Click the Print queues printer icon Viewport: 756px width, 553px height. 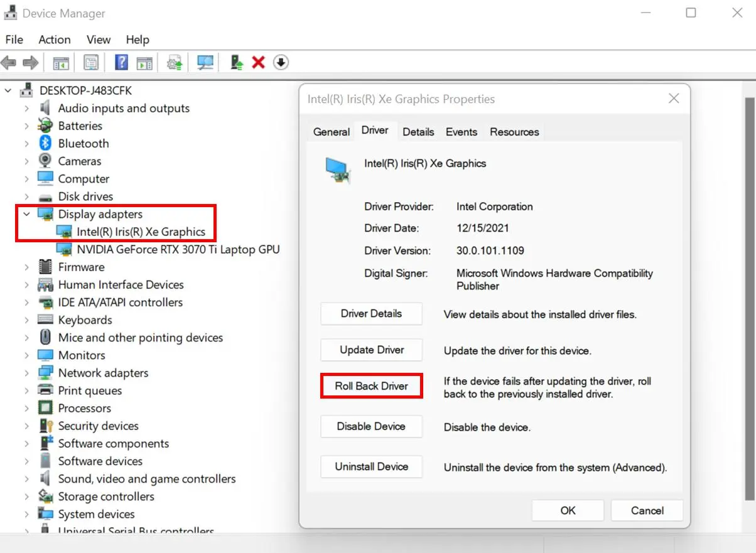point(45,390)
